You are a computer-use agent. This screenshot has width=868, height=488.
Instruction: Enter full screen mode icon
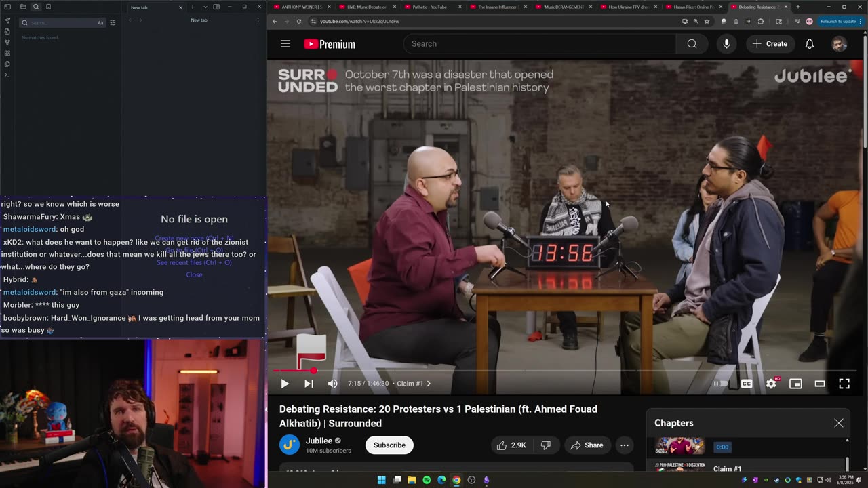[844, 384]
